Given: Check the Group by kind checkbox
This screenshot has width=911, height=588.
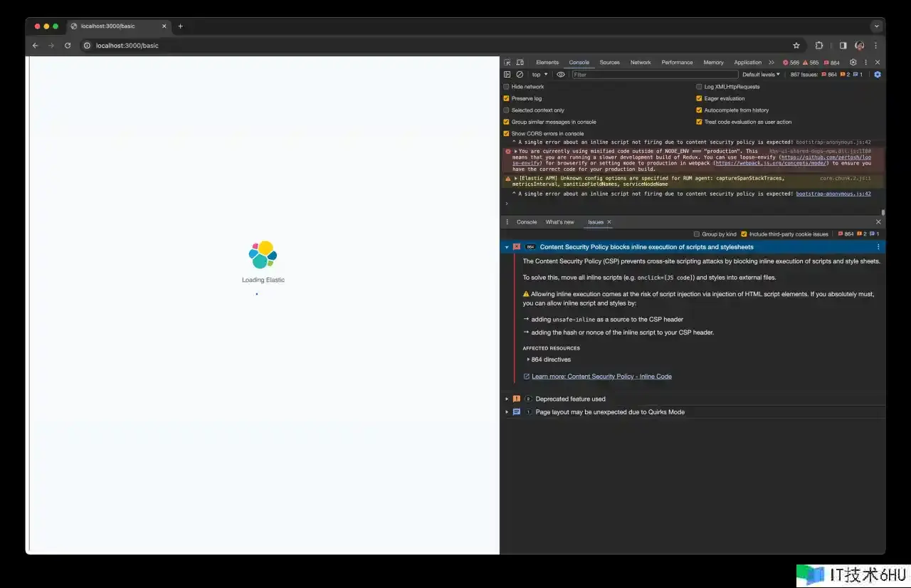Looking at the screenshot, I should coord(697,234).
